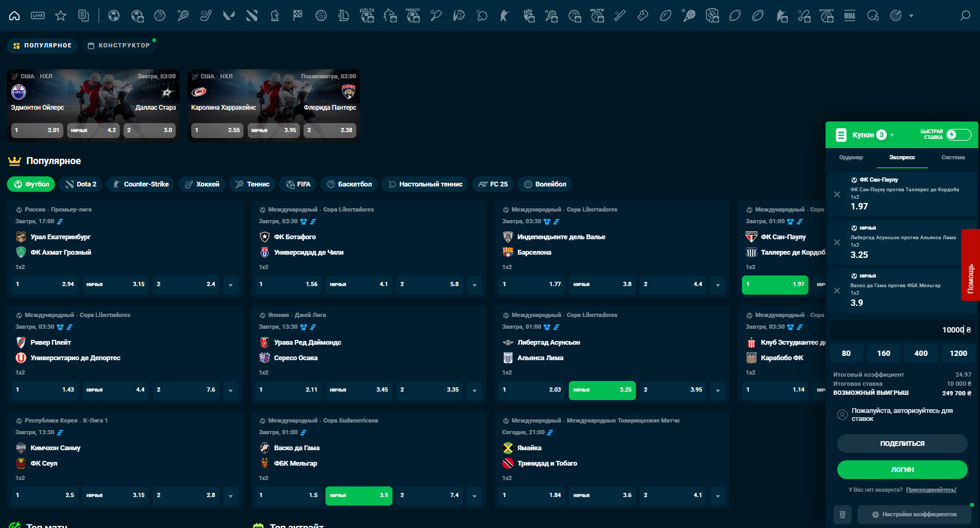Open Настройки коэффициентов settings
980x528 pixels.
click(x=914, y=515)
